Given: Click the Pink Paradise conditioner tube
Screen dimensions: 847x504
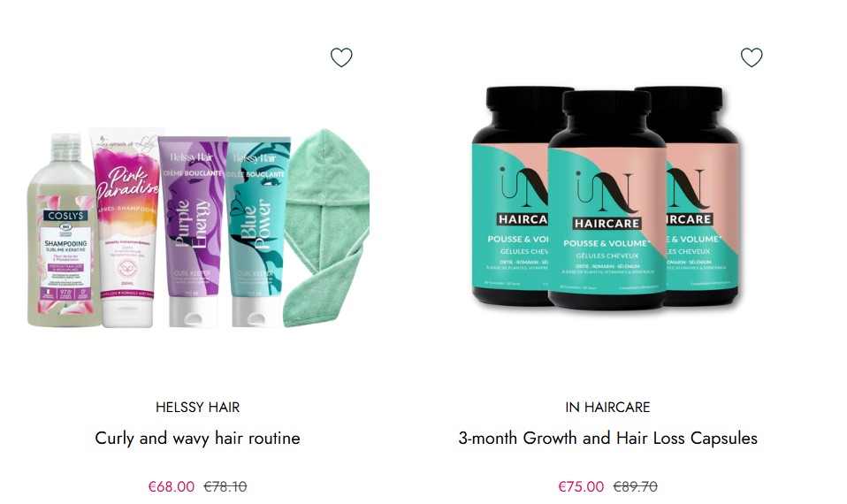Looking at the screenshot, I should [x=127, y=228].
